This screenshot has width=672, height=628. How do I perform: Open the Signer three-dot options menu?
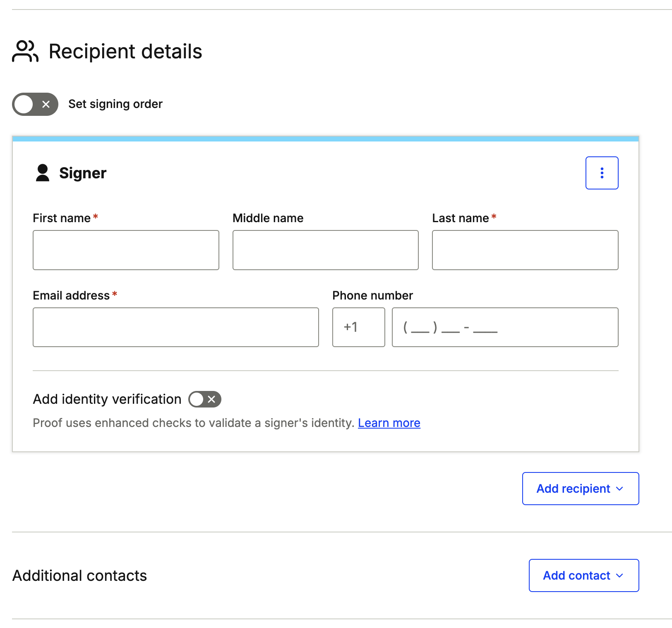point(602,173)
